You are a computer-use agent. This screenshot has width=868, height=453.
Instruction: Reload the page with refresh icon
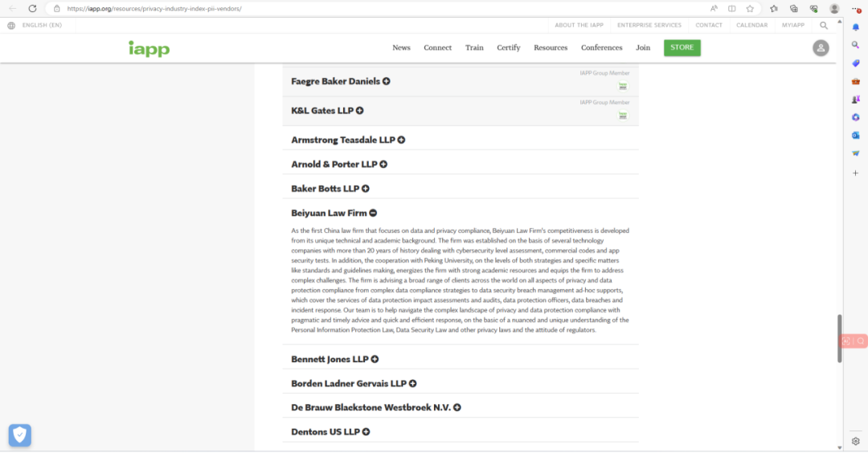33,8
